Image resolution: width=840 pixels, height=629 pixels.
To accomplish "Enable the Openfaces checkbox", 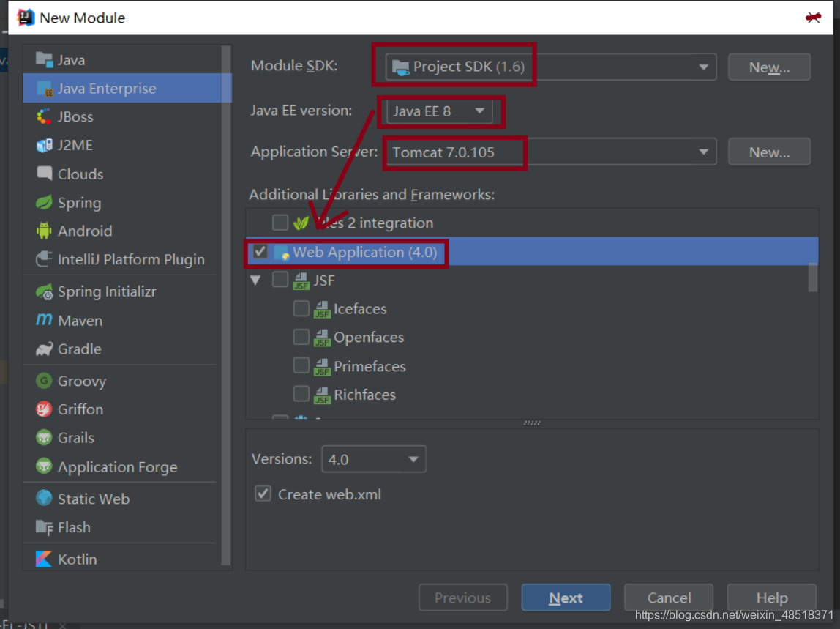I will (x=301, y=337).
